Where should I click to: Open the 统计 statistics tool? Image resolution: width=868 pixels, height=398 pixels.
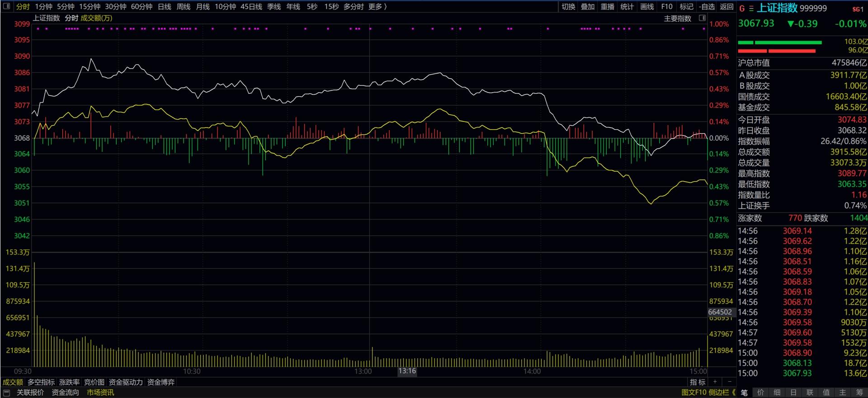click(x=627, y=6)
